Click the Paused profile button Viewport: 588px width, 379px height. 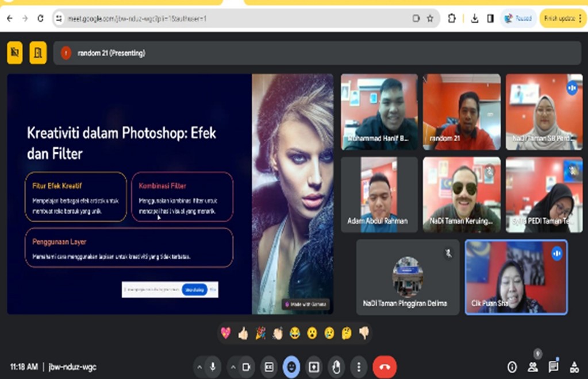point(518,18)
